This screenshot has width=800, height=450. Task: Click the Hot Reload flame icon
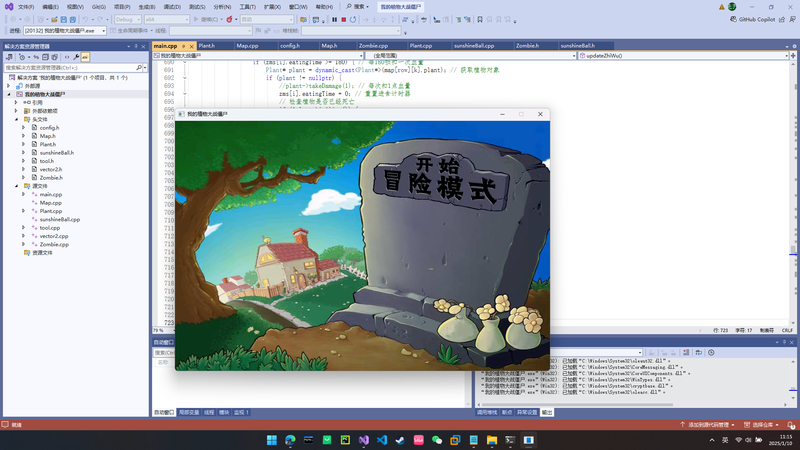230,19
